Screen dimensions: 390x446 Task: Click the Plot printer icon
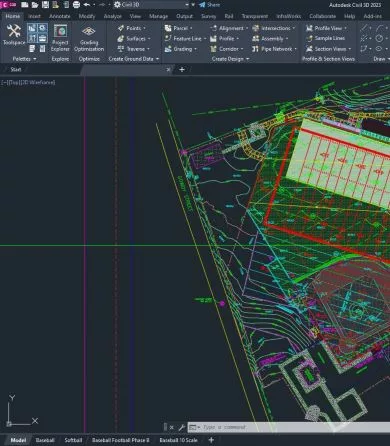point(76,5)
